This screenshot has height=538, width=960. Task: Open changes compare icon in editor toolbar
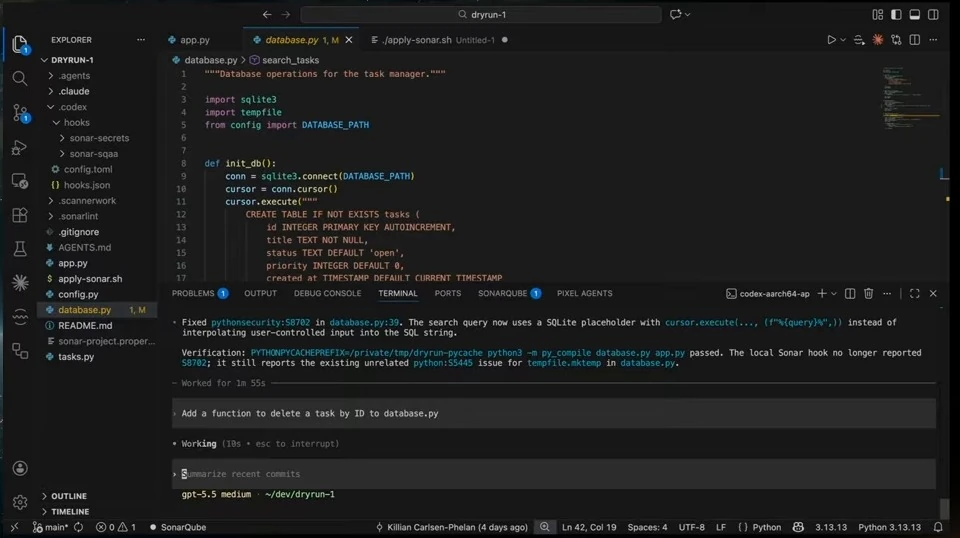coord(896,40)
